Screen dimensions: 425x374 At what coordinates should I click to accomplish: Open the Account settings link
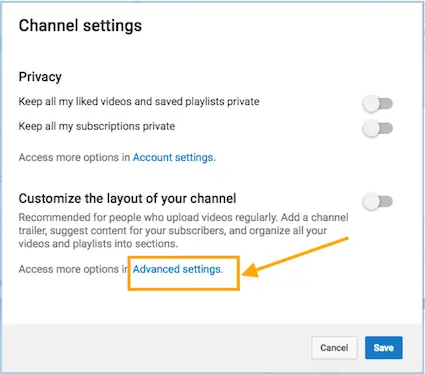click(174, 157)
